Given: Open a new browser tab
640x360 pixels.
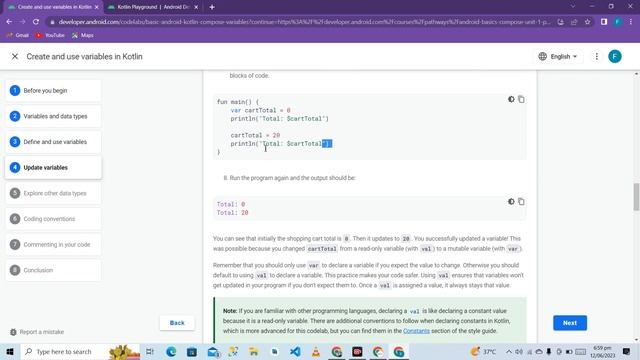Looking at the screenshot, I should click(212, 7).
